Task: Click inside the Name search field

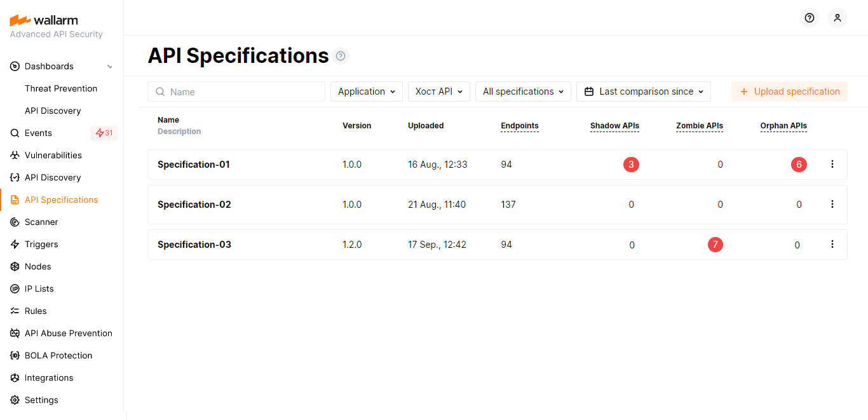Action: pos(236,91)
